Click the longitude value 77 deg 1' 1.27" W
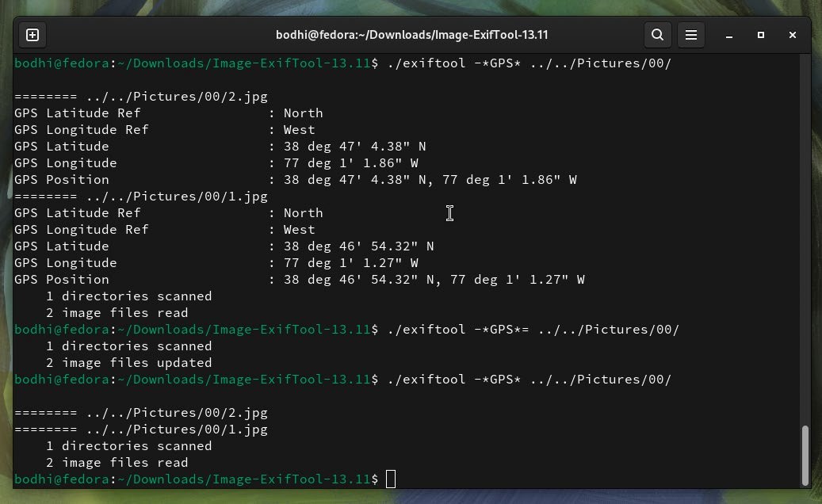The height and width of the screenshot is (504, 822). [x=351, y=263]
